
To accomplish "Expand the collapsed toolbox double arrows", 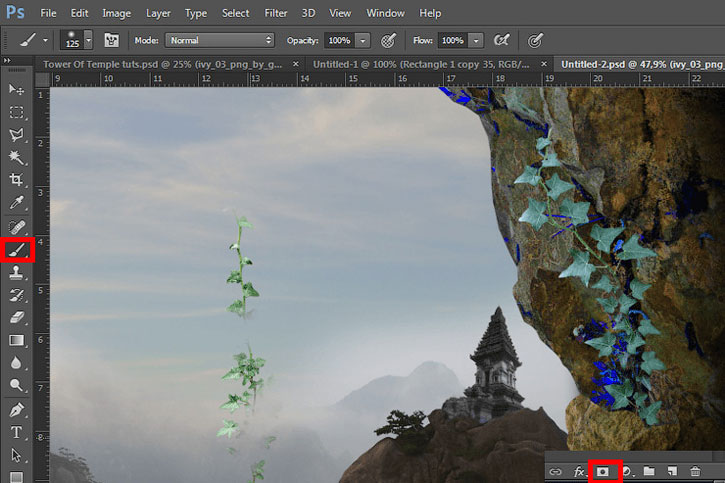I will [7, 60].
